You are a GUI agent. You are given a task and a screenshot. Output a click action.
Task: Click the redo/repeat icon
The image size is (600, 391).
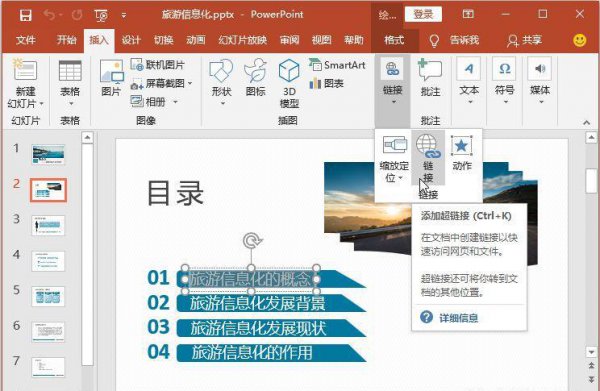click(77, 15)
